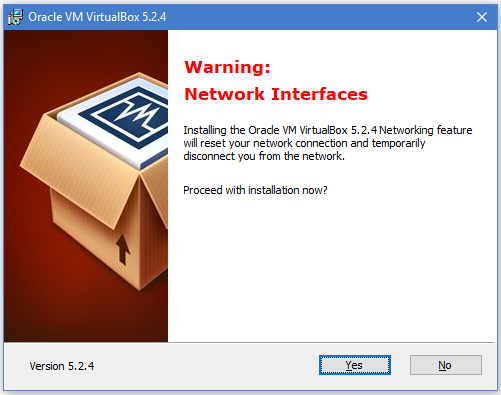Screen dimensions: 501x395
Task: Confirm installation with the Yes button
Action: click(x=355, y=365)
